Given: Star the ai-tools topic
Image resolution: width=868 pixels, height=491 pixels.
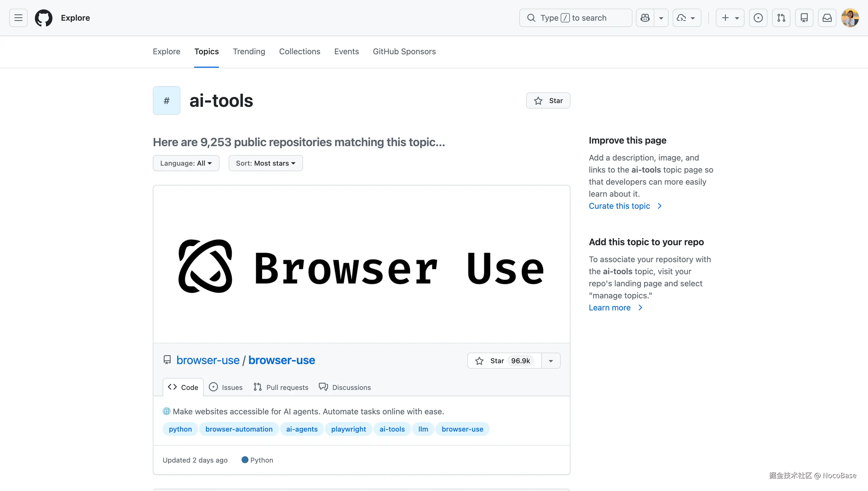Looking at the screenshot, I should click(x=548, y=100).
